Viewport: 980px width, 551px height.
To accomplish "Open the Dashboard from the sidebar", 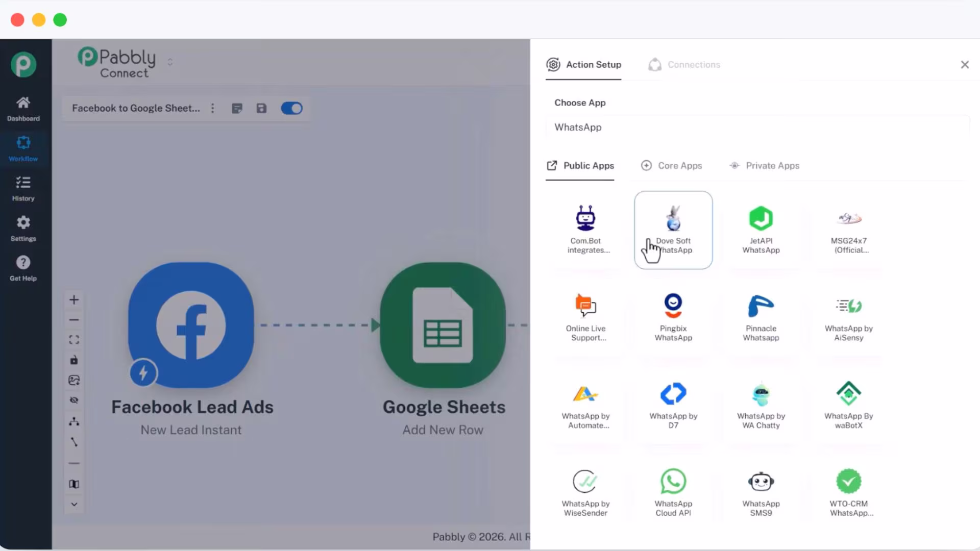I will click(x=23, y=109).
